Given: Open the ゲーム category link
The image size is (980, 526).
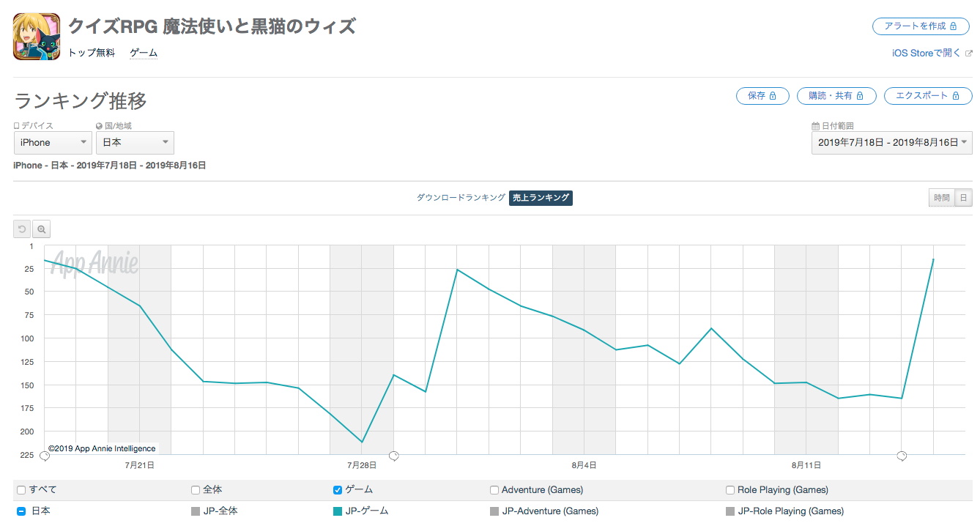Looking at the screenshot, I should (144, 53).
